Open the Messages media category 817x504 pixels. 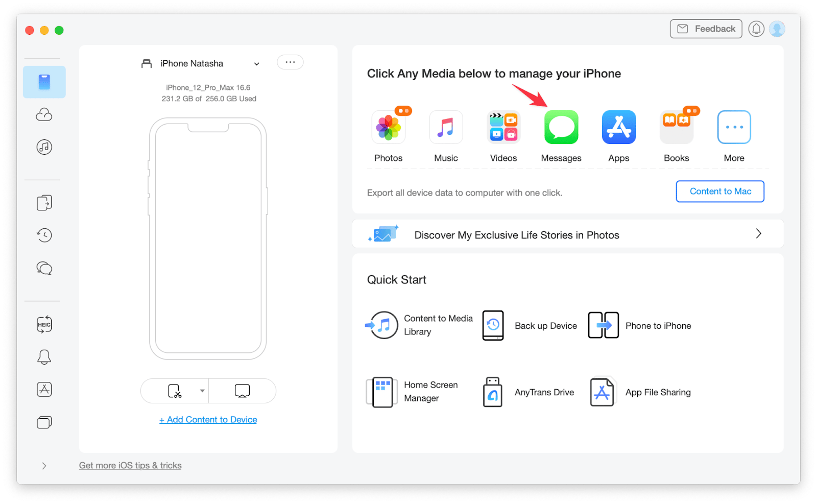(561, 127)
